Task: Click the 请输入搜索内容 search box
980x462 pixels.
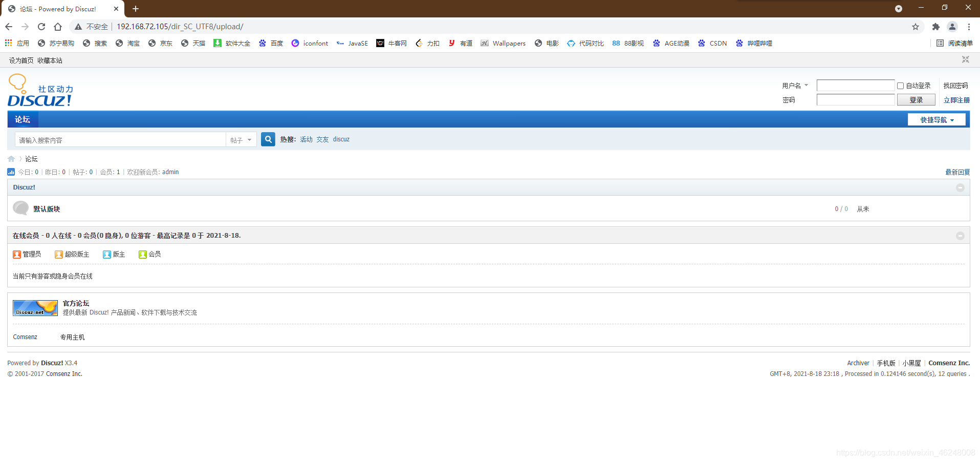Action: click(x=120, y=140)
